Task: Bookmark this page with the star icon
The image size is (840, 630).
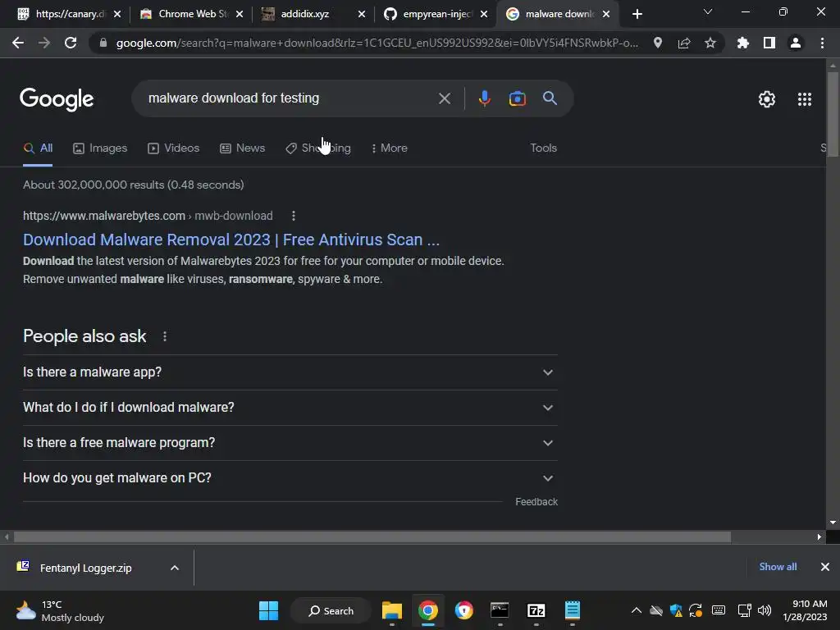Action: click(x=710, y=43)
